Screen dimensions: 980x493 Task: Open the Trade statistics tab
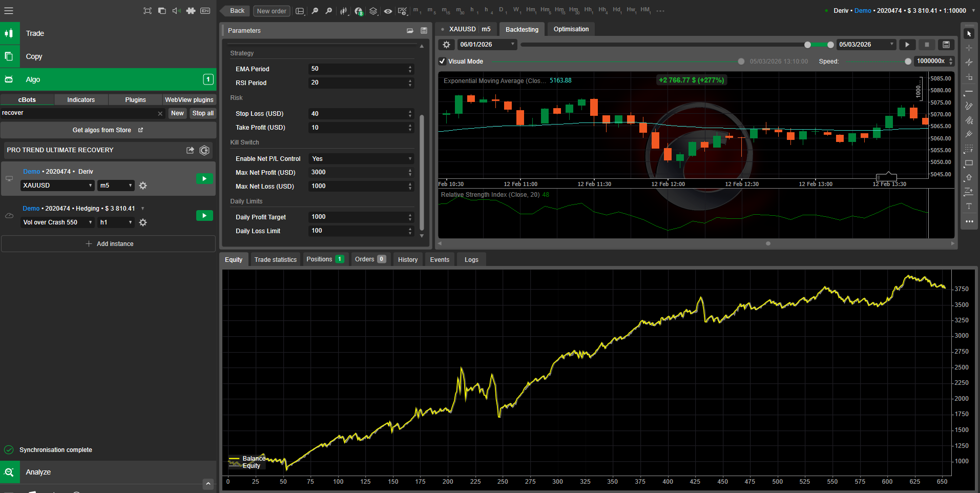(x=275, y=260)
